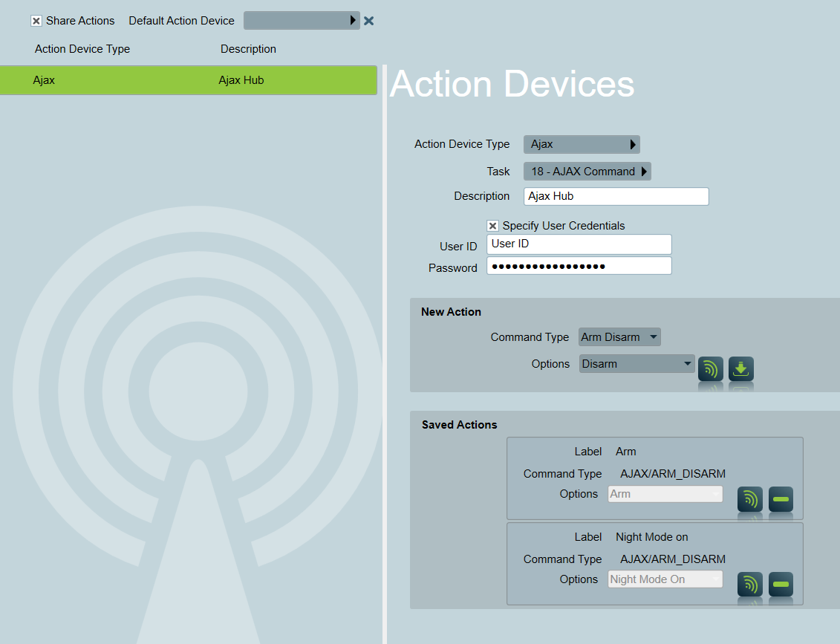Click the Action Device Type column header
The height and width of the screenshot is (644, 840).
coord(82,49)
